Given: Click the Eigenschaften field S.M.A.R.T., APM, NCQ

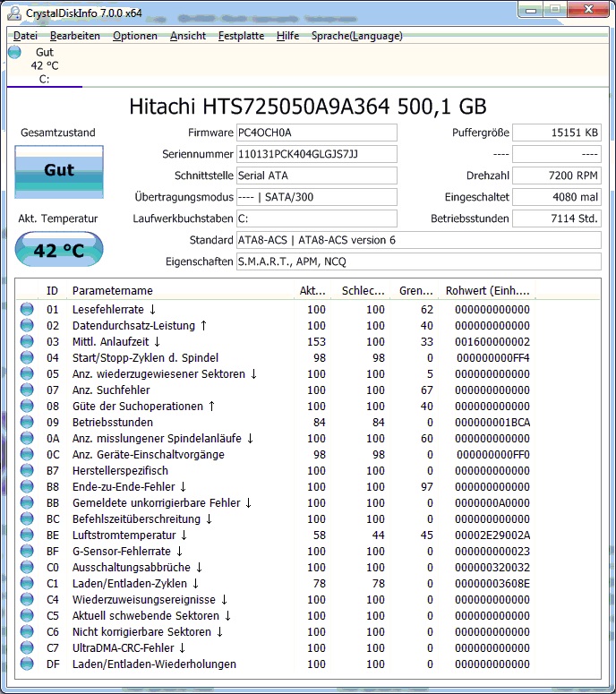Looking at the screenshot, I should click(419, 261).
